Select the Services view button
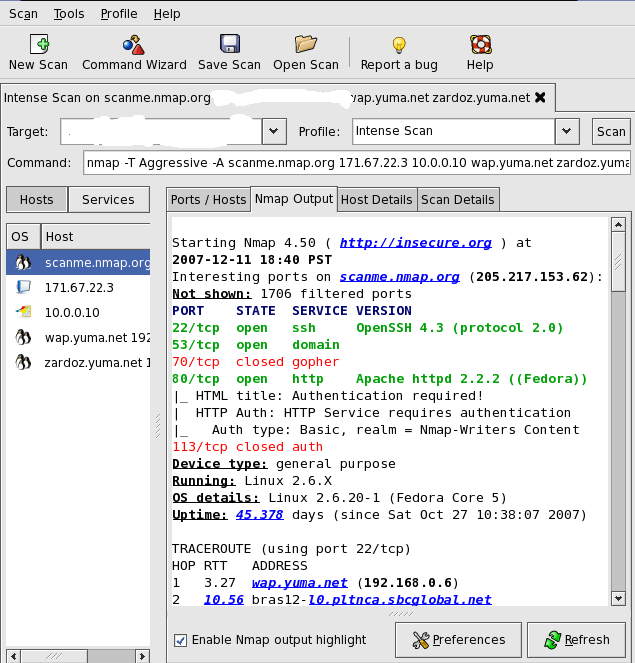 109,200
